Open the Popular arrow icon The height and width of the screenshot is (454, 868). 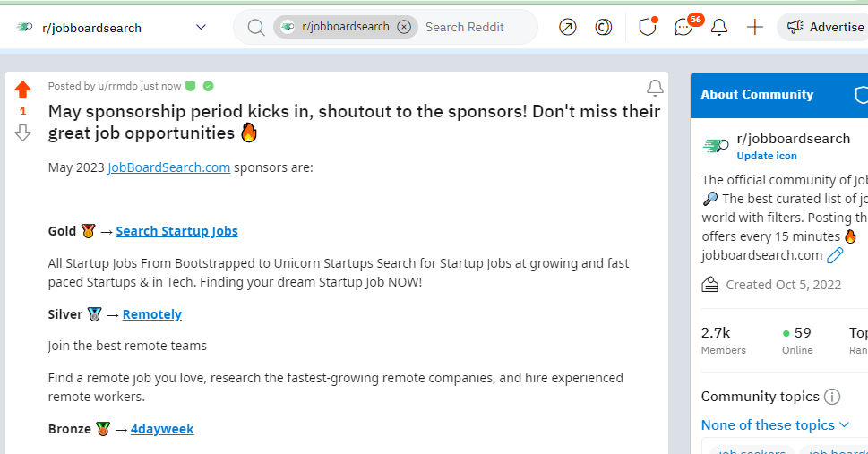pyautogui.click(x=567, y=27)
